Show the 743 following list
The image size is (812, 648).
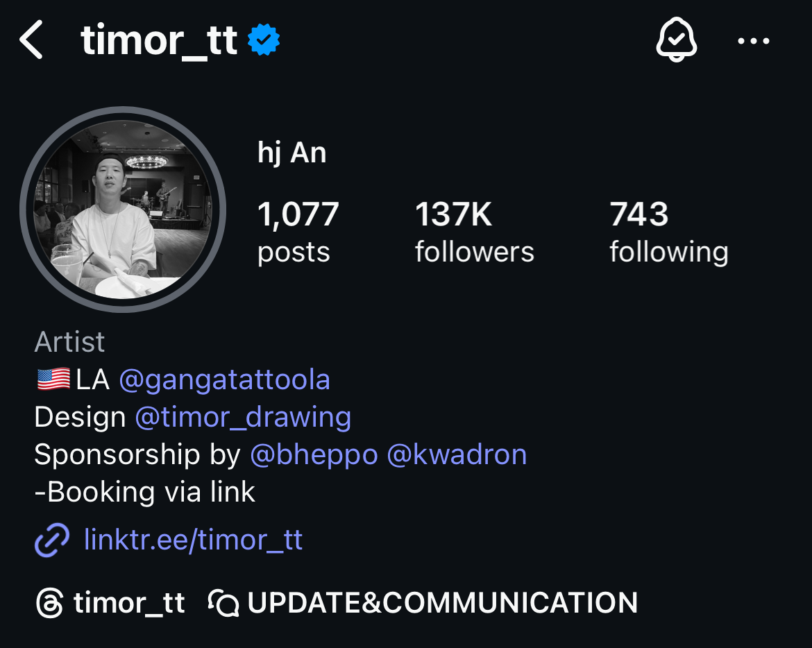pos(669,232)
